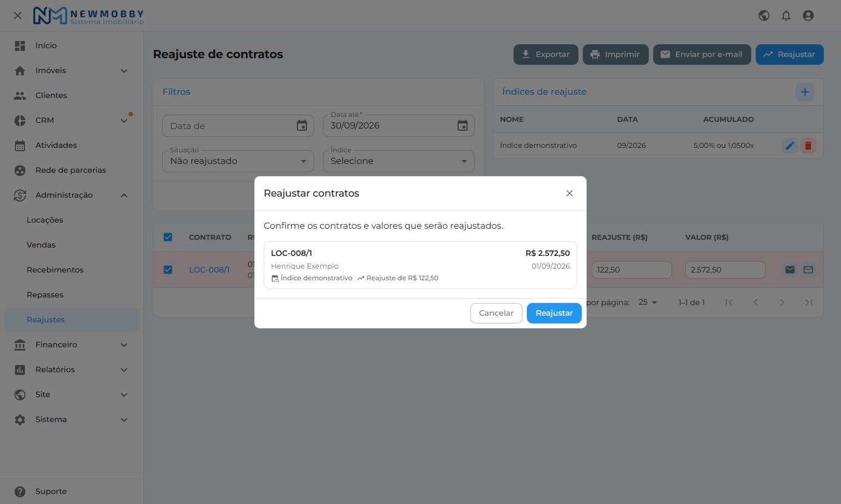Open the Índice Selecione dropdown
The height and width of the screenshot is (504, 841).
coord(399,161)
